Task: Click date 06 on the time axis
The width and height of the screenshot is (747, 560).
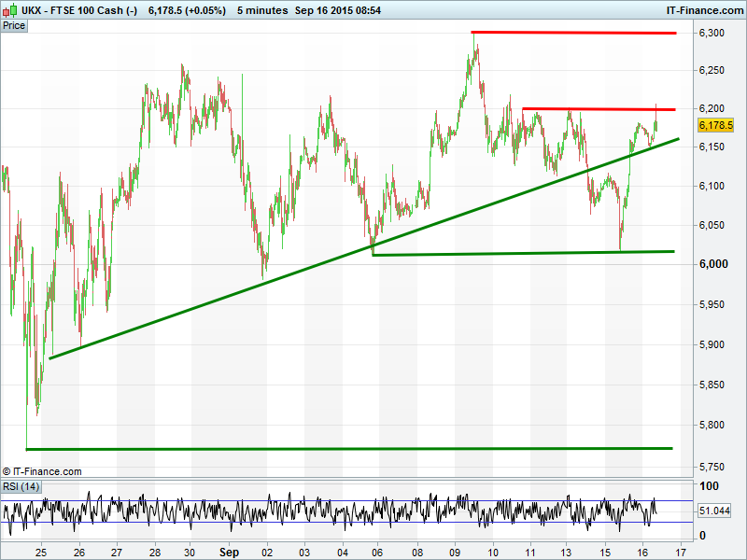Action: click(x=377, y=553)
